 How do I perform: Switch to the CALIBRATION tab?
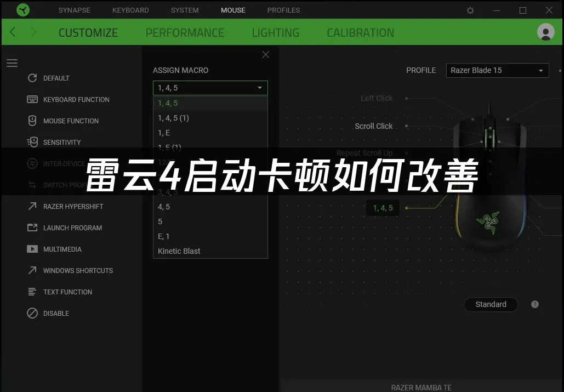pos(361,33)
